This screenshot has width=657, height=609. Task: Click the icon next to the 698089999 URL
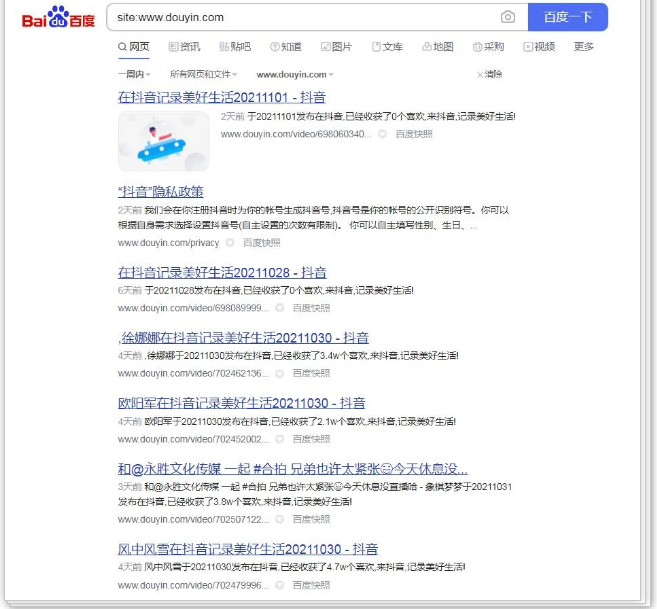pyautogui.click(x=279, y=308)
